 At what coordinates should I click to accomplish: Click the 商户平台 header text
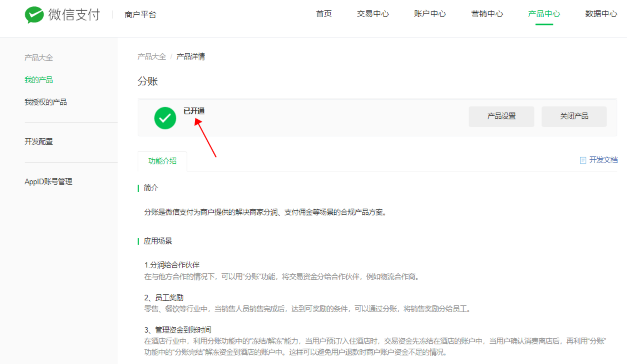tap(140, 14)
